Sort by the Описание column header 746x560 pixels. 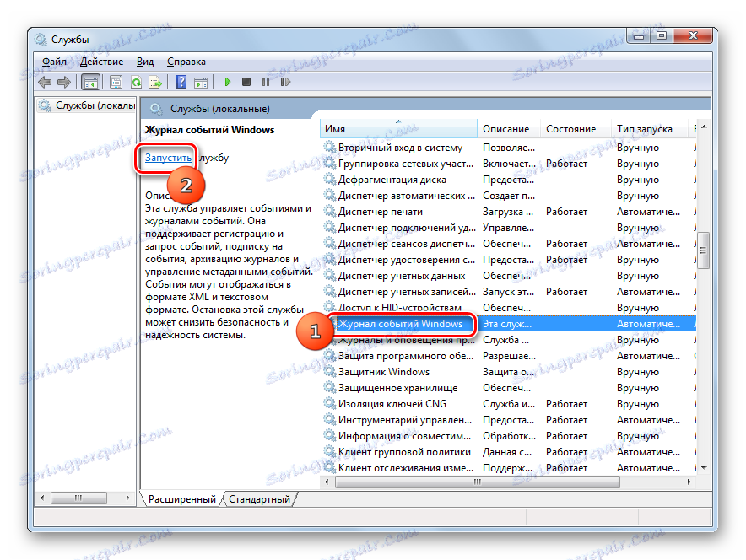(x=509, y=129)
